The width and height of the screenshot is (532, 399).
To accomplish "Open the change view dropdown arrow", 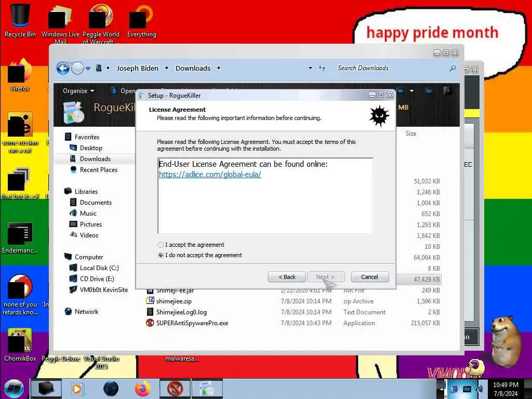I will point(411,90).
